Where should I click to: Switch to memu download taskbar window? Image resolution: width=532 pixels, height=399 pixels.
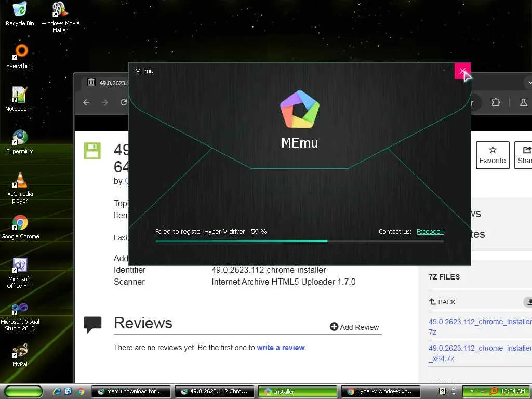click(131, 392)
